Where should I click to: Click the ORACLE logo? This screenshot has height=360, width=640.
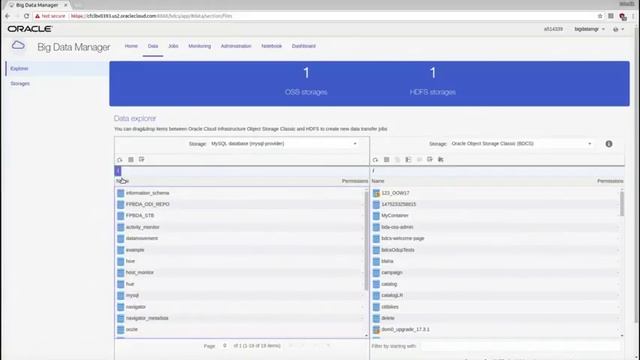point(30,29)
